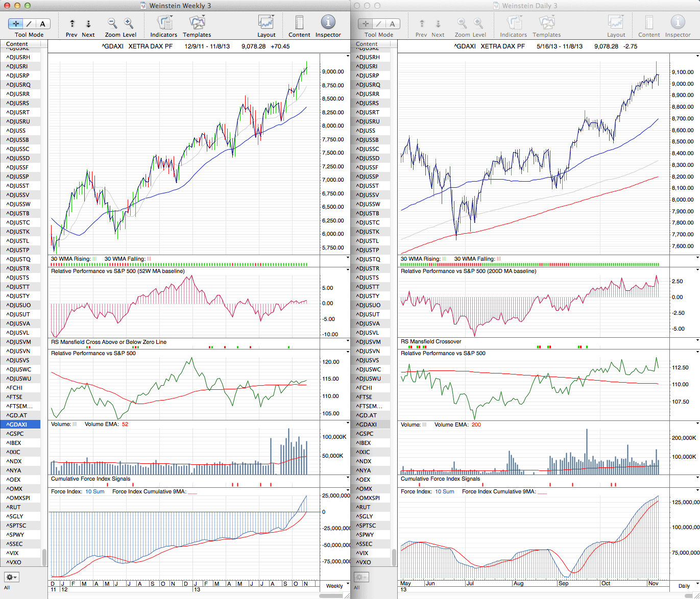The width and height of the screenshot is (700, 599).
Task: Open the Indicators menu in Weekly window
Action: pos(164,23)
